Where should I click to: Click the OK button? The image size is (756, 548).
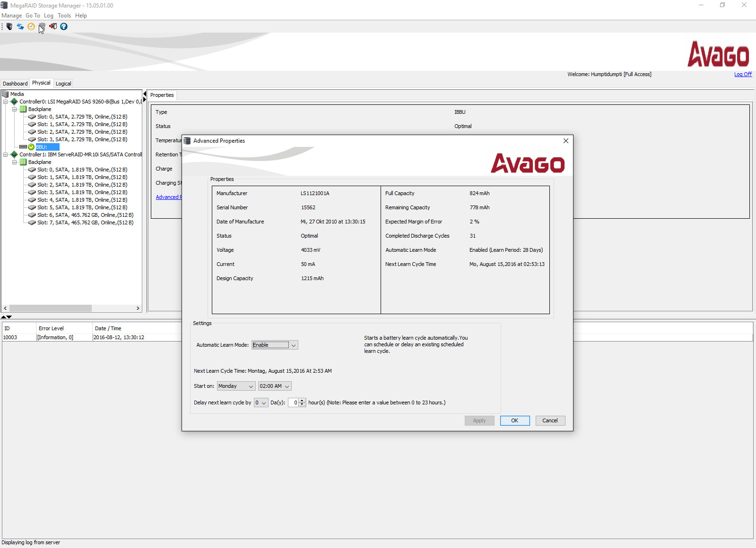click(x=515, y=420)
